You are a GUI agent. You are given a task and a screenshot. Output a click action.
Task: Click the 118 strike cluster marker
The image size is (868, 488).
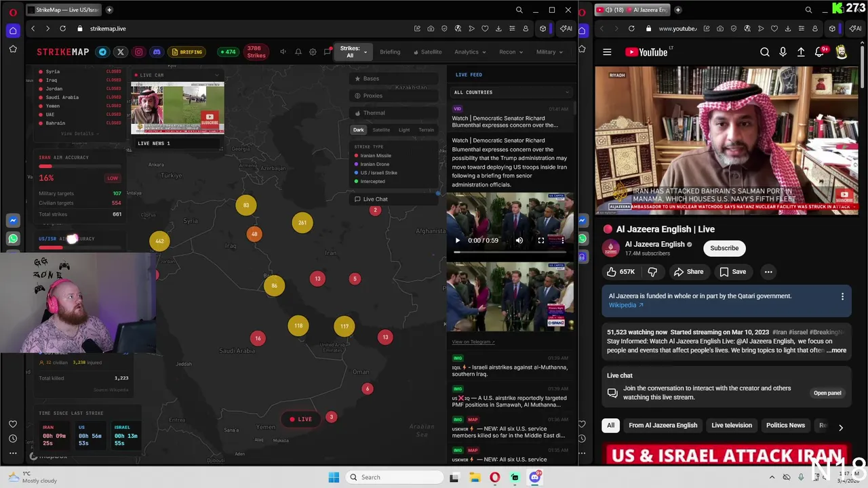(x=298, y=326)
